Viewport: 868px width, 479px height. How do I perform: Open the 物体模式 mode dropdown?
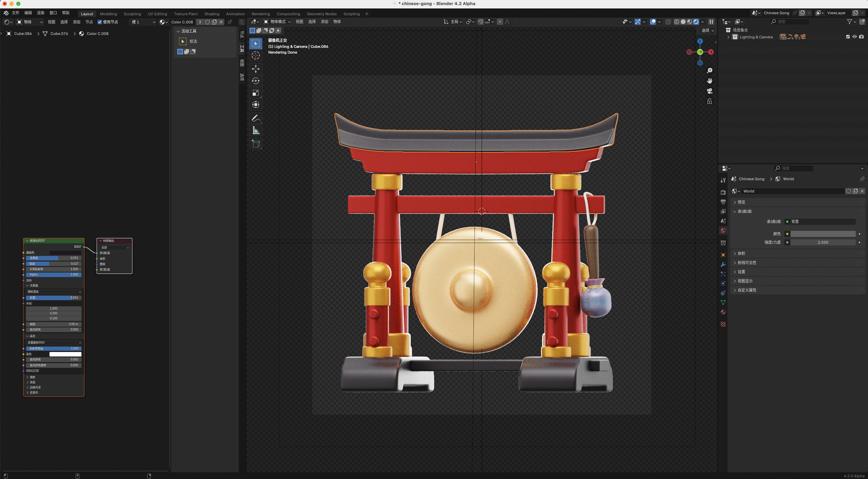click(277, 22)
